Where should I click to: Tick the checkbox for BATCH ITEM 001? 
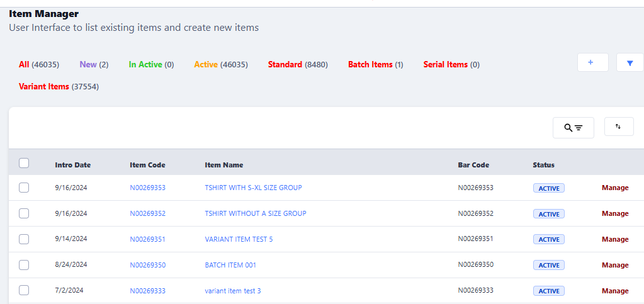click(x=24, y=265)
